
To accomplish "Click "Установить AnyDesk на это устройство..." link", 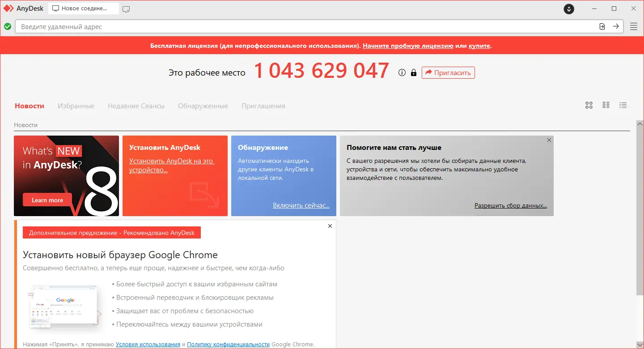I will [x=172, y=166].
